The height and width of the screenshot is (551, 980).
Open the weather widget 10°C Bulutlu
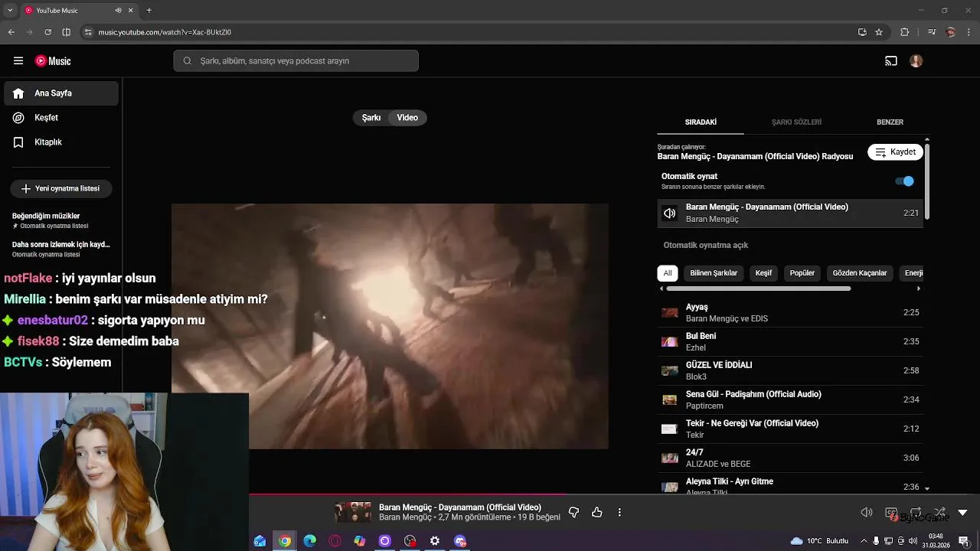click(820, 541)
